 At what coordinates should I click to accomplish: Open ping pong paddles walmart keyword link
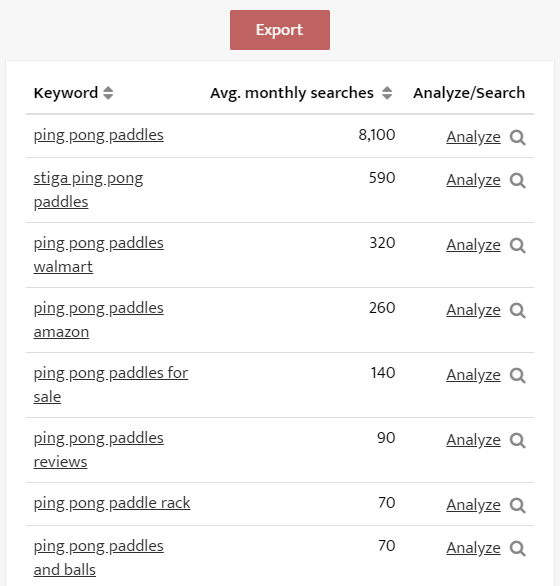(x=99, y=255)
